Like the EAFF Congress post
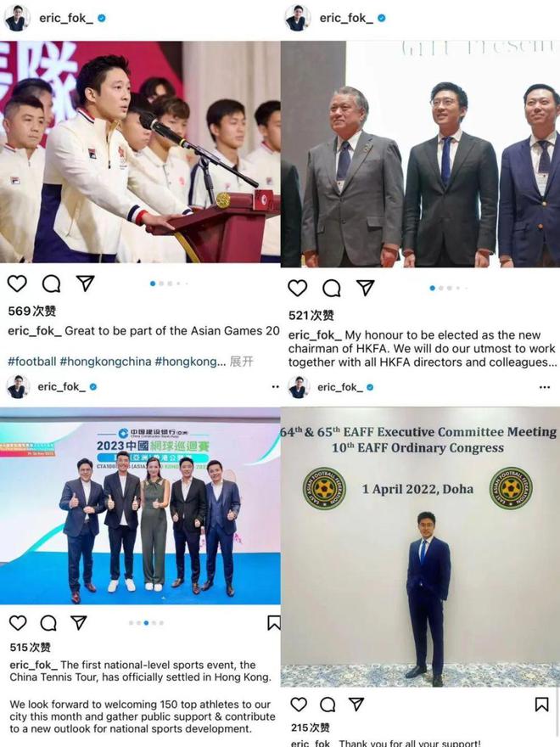The image size is (560, 747). (299, 704)
